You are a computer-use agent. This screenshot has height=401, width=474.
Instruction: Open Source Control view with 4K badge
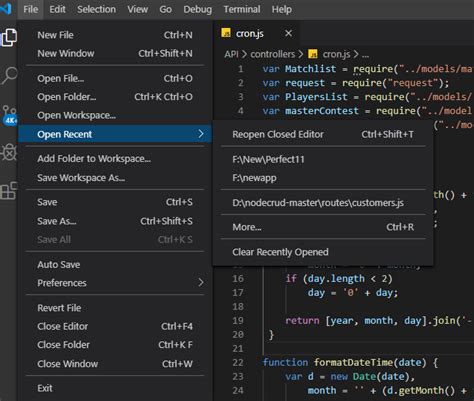click(x=9, y=115)
